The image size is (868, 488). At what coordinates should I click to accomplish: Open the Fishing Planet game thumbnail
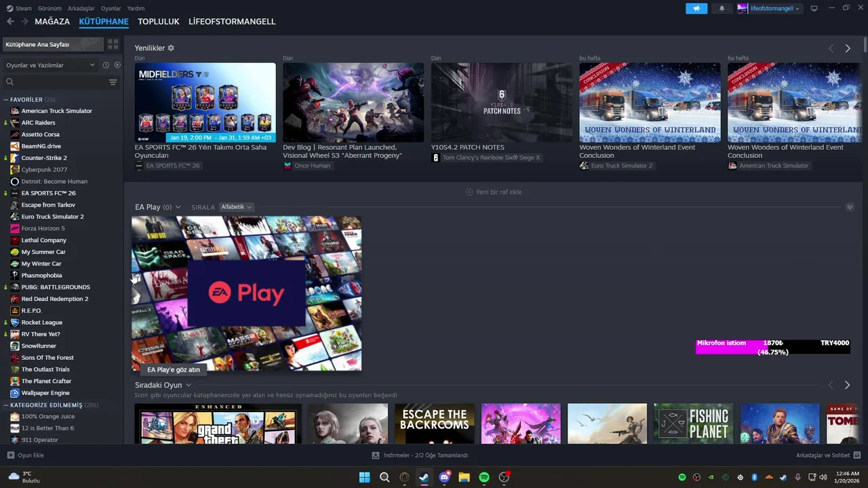pos(694,424)
